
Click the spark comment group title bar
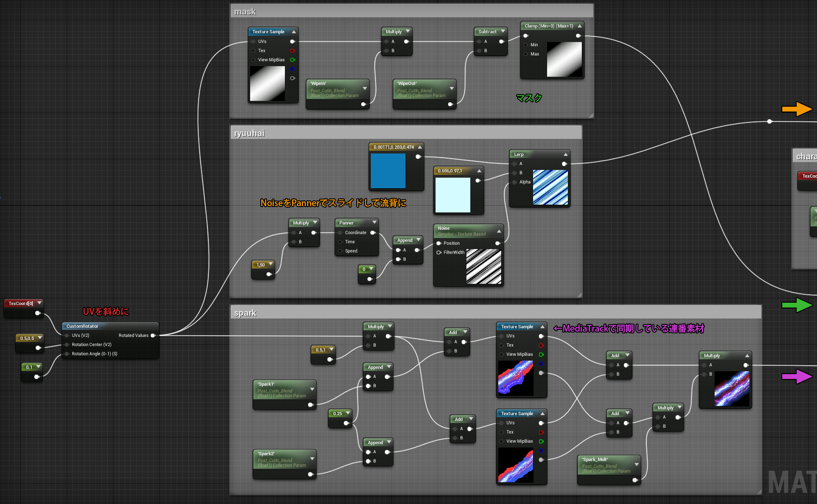click(x=245, y=312)
